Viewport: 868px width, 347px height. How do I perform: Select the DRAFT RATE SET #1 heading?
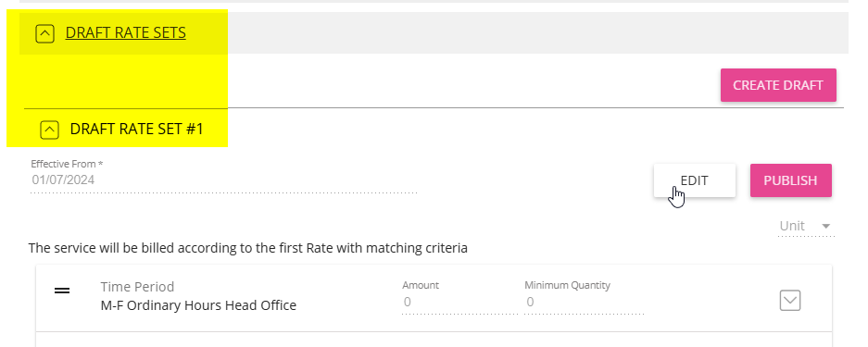pos(137,130)
